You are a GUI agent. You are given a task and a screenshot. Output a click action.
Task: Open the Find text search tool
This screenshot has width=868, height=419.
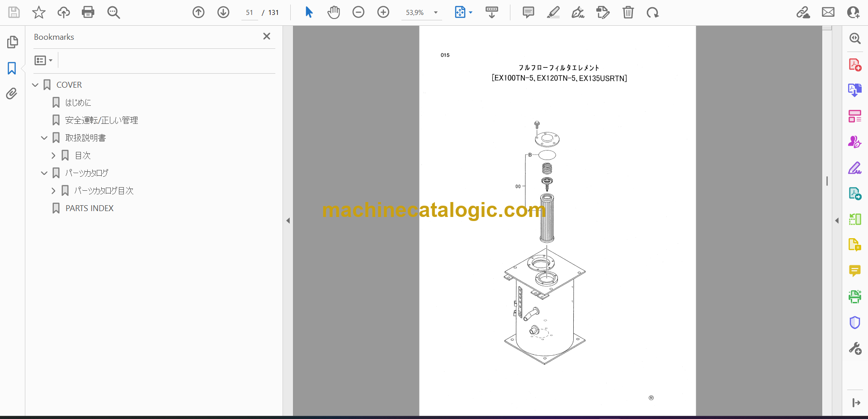[113, 12]
